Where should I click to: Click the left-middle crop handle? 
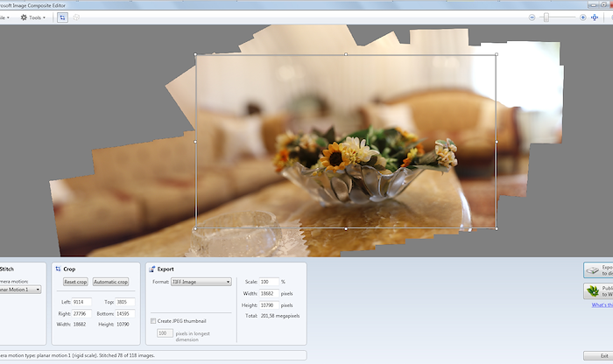tap(195, 142)
